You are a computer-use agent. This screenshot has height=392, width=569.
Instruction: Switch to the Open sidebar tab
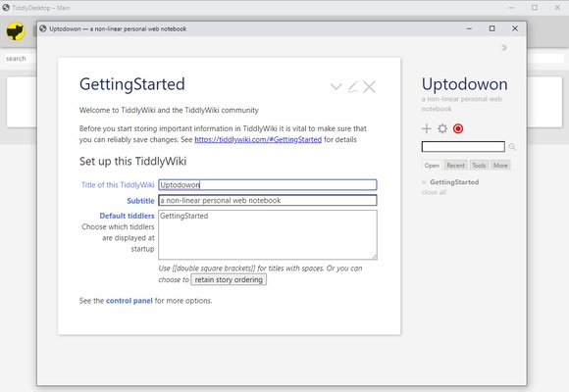pos(432,166)
